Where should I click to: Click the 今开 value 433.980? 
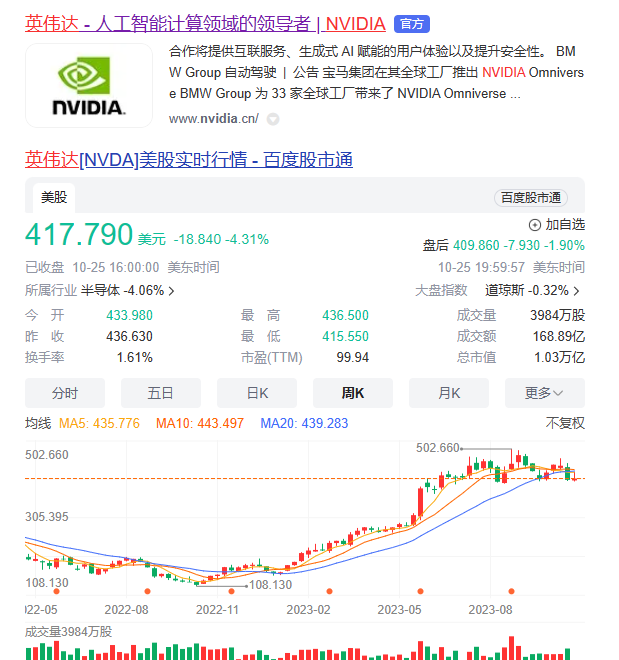coord(129,315)
